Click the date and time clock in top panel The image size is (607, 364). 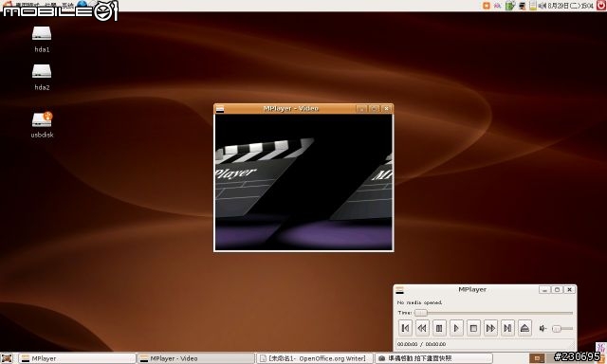point(571,6)
